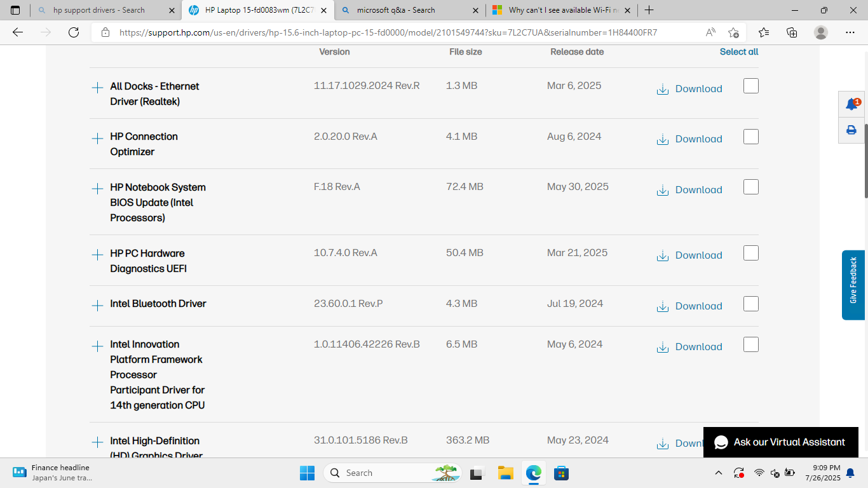Image resolution: width=868 pixels, height=488 pixels.
Task: Check the HP Connection Optimizer checkbox
Action: (750, 136)
